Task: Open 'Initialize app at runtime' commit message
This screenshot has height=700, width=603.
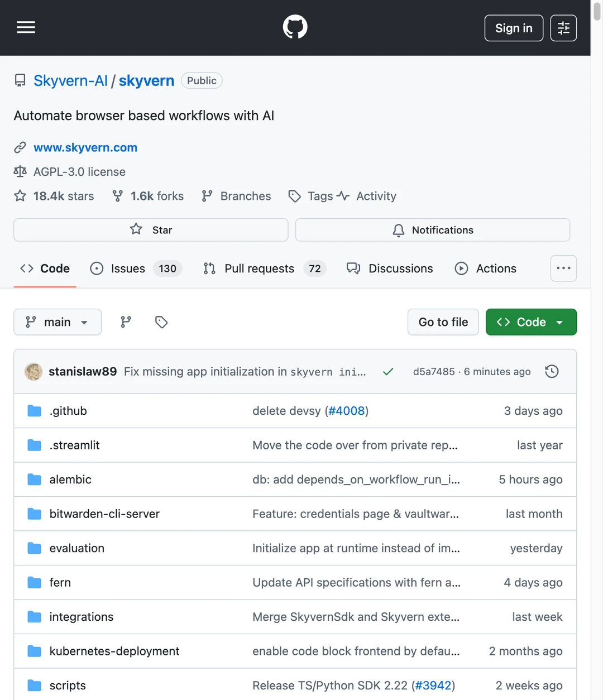Action: click(x=356, y=548)
